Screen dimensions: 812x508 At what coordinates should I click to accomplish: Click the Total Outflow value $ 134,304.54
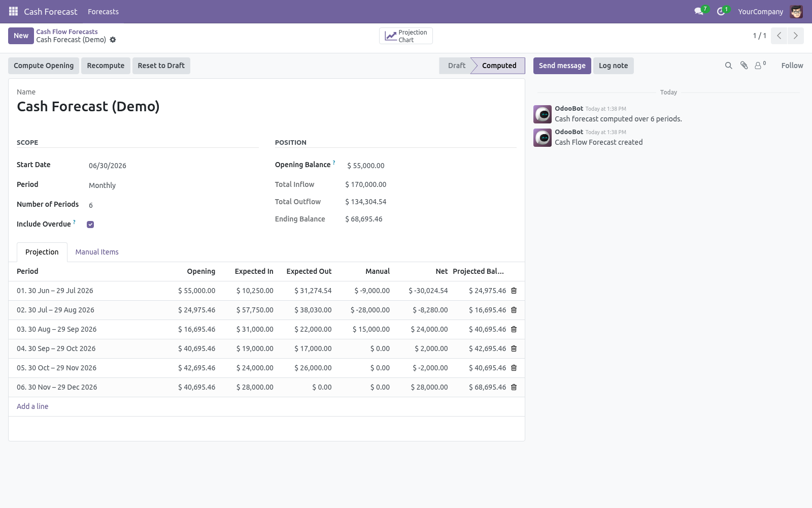365,202
